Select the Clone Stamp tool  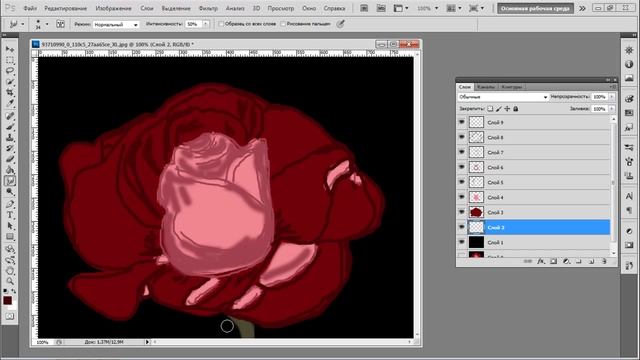point(10,138)
